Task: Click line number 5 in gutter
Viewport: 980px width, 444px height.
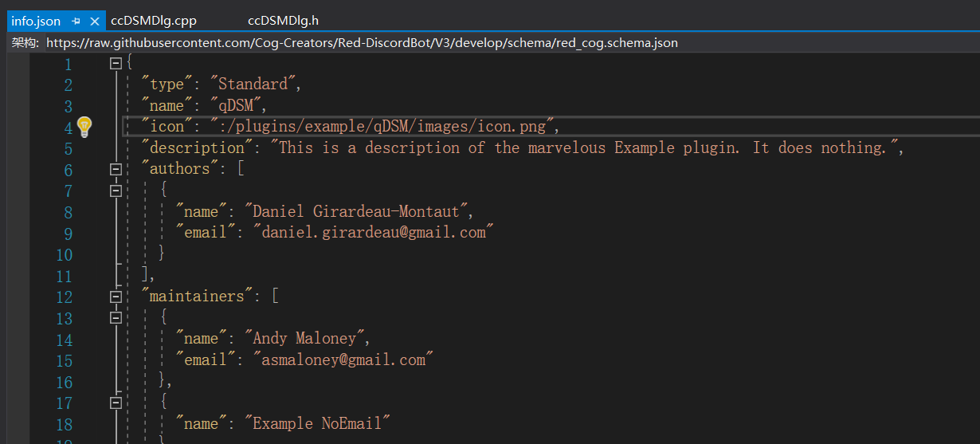Action: [x=68, y=148]
